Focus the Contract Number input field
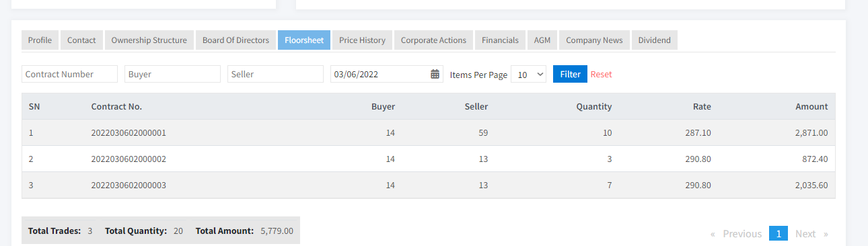The width and height of the screenshot is (868, 246). (x=69, y=74)
